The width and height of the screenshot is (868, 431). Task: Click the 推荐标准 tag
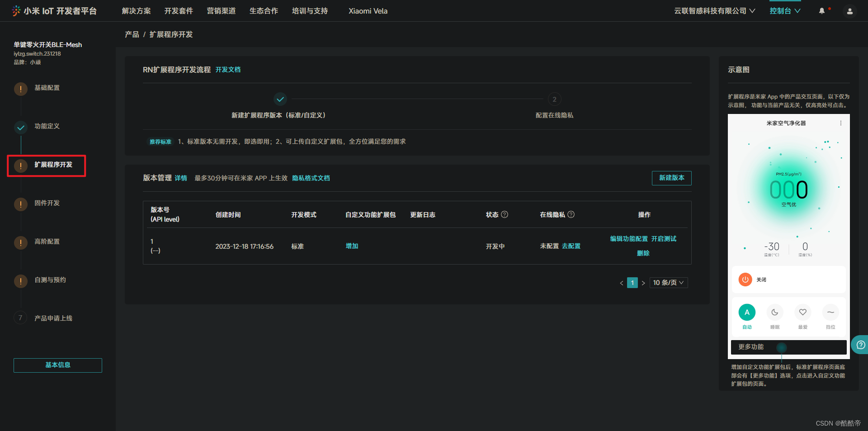tap(160, 142)
